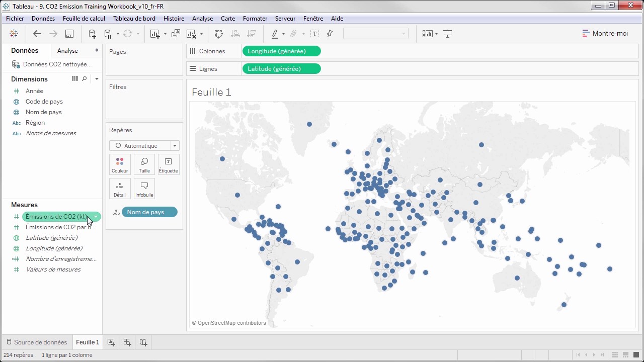Switch to the Analyse pane tab
This screenshot has width=644, height=362.
click(x=67, y=51)
